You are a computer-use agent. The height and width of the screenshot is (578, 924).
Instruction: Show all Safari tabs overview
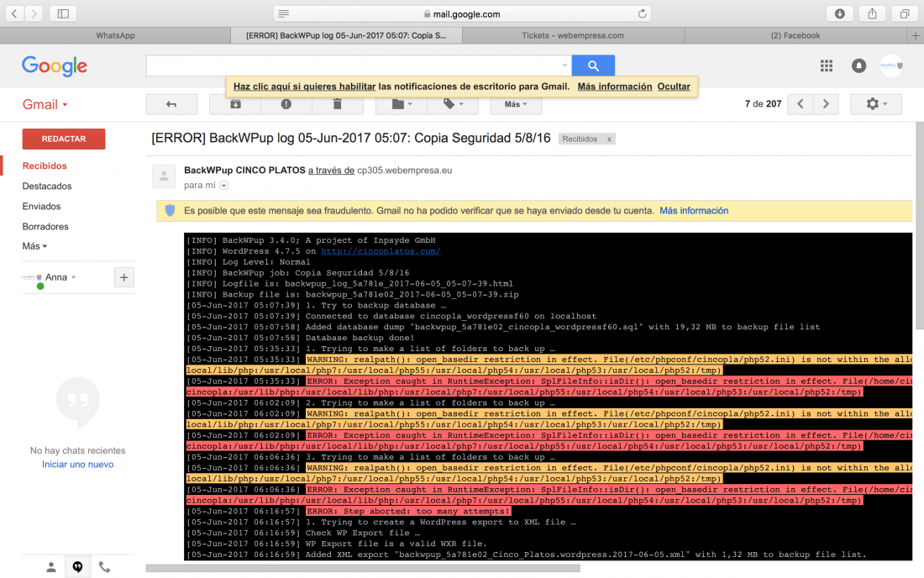pyautogui.click(x=904, y=13)
